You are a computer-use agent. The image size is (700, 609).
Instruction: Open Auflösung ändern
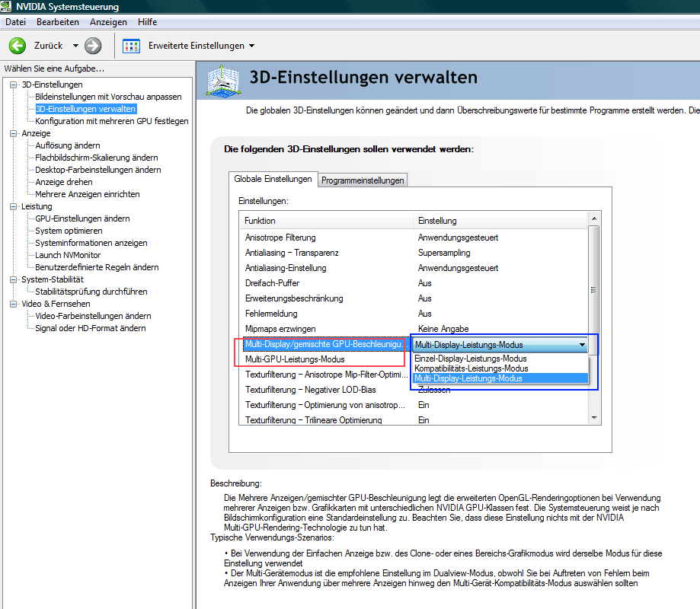pos(68,145)
